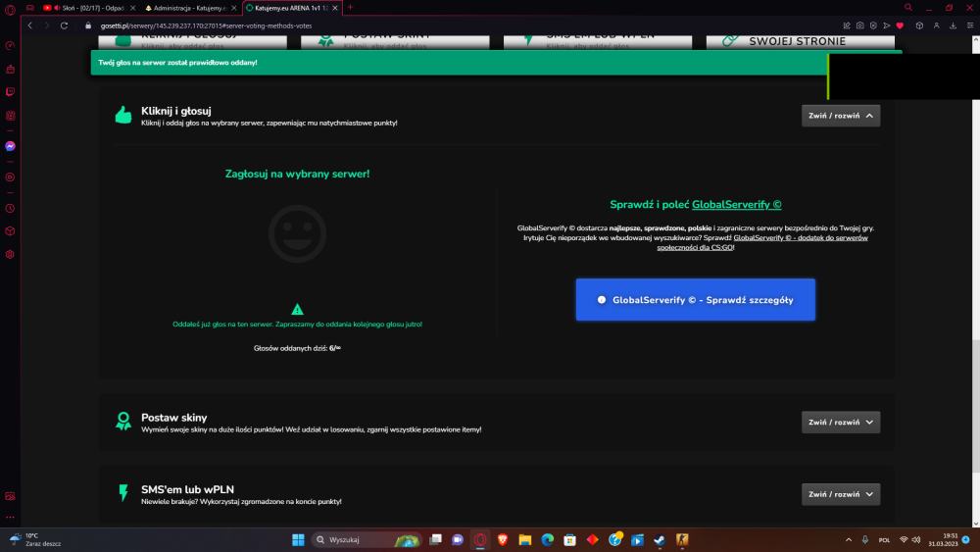Collapse the Kliknij i głosuj section
980x552 pixels.
pyautogui.click(x=841, y=116)
